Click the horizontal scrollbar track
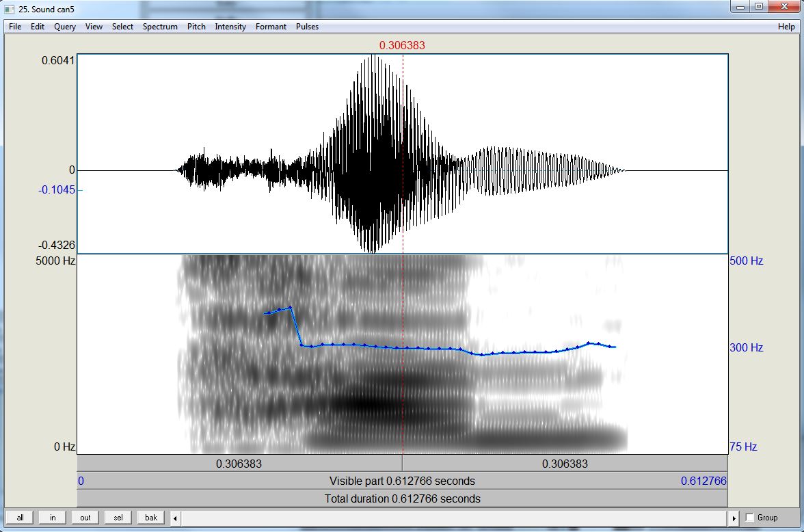Viewport: 804px width, 532px height. 455,518
